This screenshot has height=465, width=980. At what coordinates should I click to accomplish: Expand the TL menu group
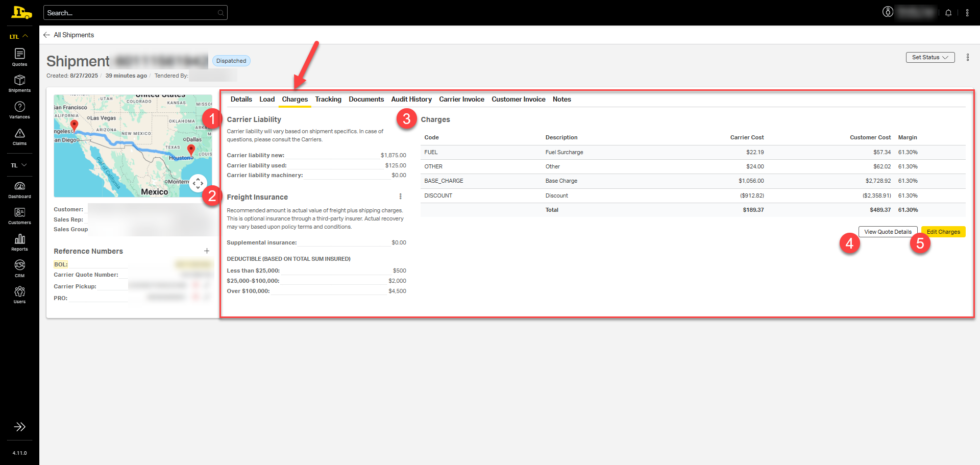point(19,165)
